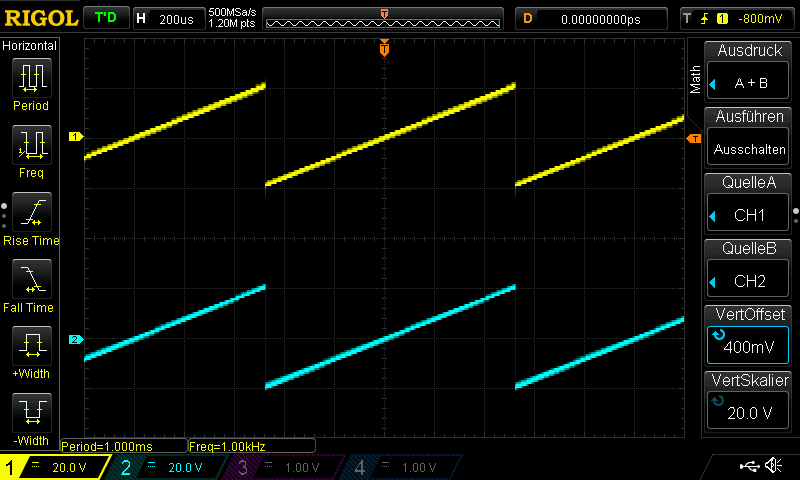Click the Freq=1.00kHz measurement result
Image resolution: width=800 pixels, height=480 pixels.
(252, 446)
